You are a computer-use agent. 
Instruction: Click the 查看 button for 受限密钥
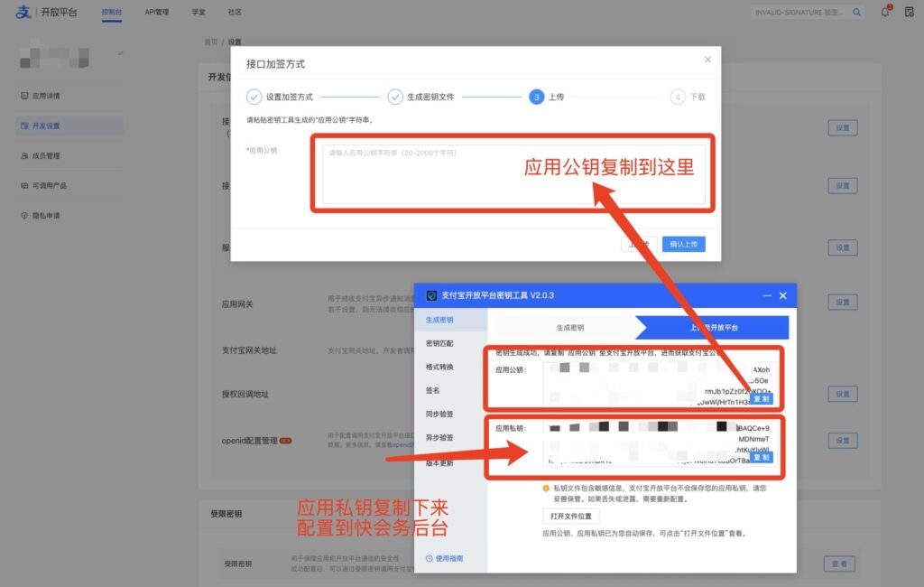click(839, 564)
